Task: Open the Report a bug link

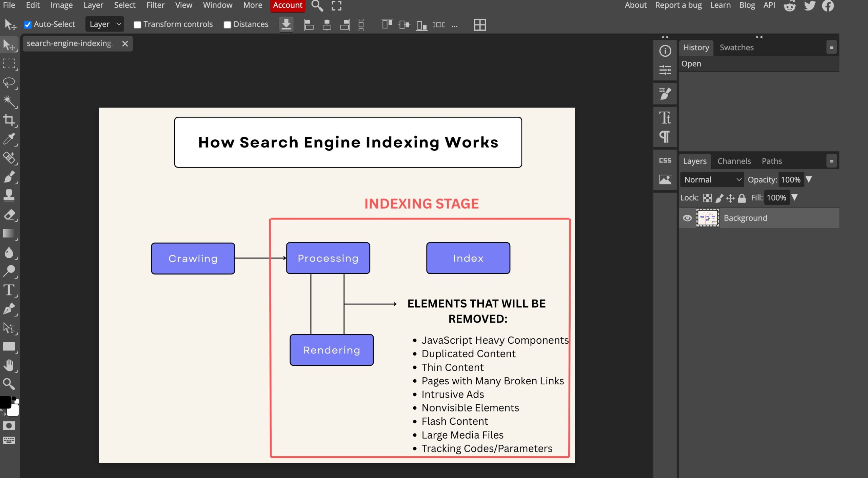Action: tap(678, 5)
